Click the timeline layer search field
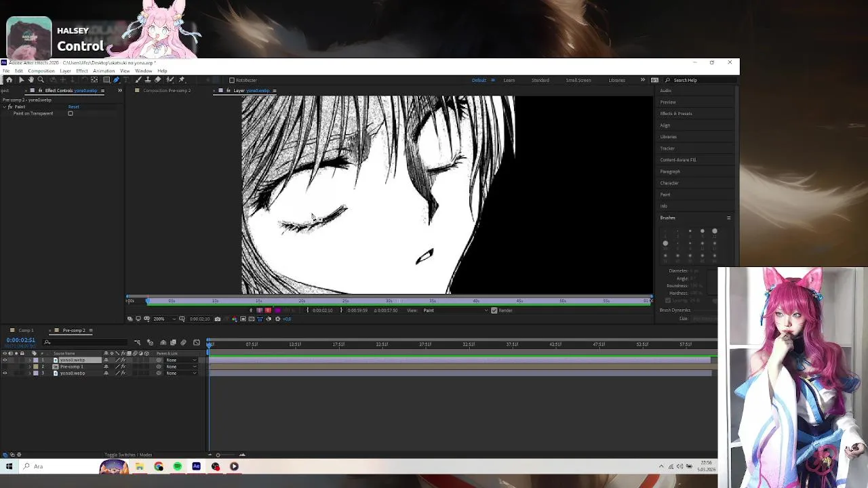 [85, 342]
